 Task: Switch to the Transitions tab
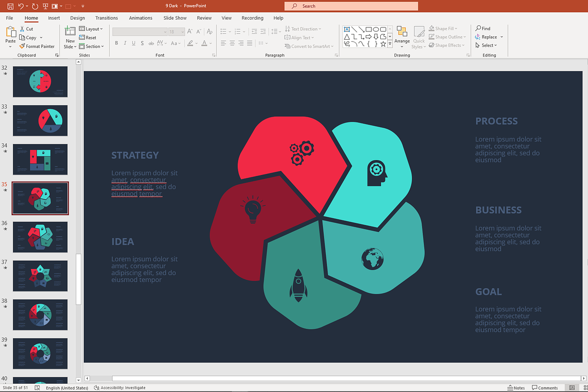click(107, 18)
